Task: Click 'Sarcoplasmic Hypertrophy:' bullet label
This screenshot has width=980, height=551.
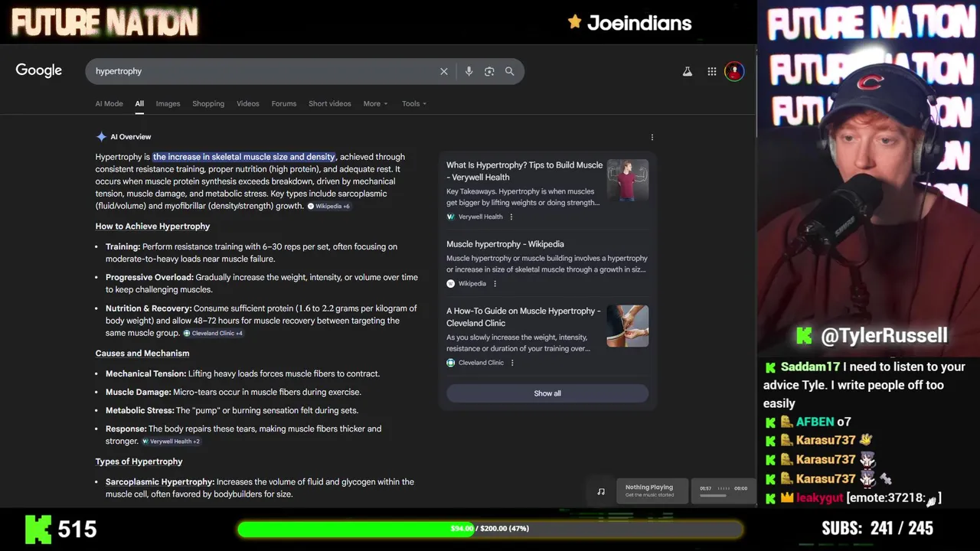Action: pyautogui.click(x=160, y=482)
